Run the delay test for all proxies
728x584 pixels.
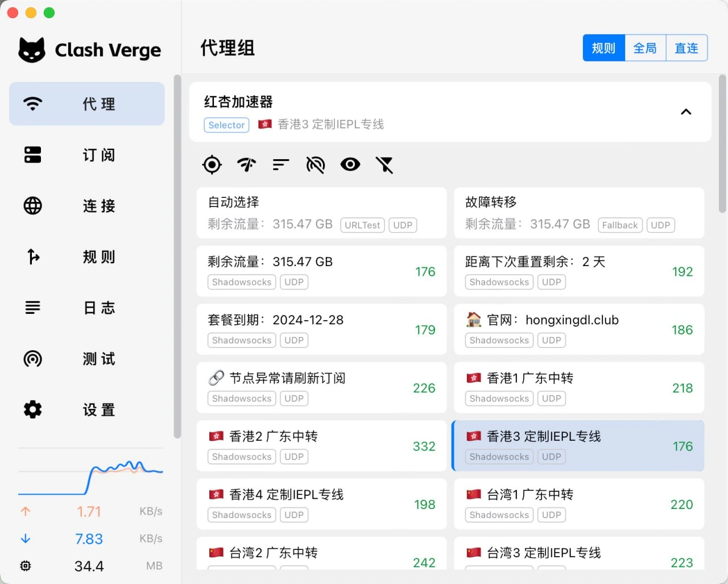[246, 165]
